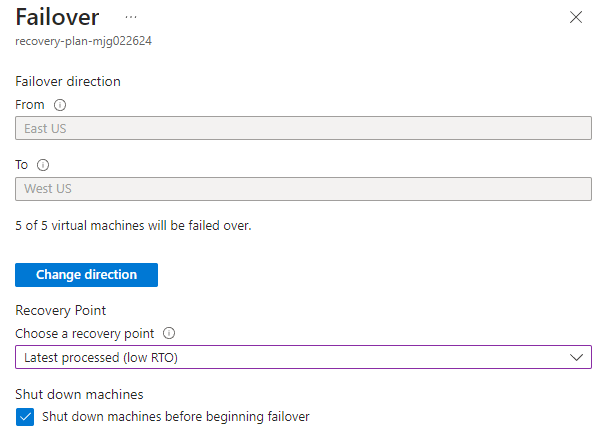606x436 pixels.
Task: Click the West US target region field
Action: tap(303, 189)
